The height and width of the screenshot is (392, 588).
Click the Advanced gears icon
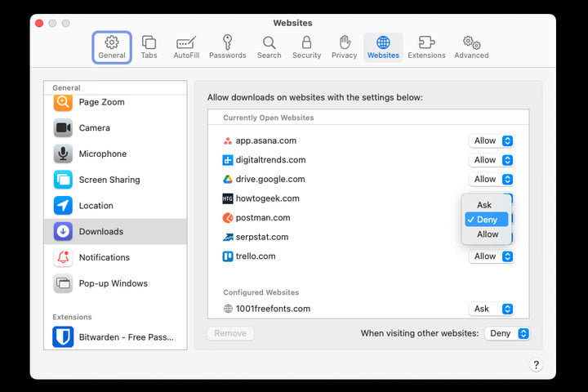(472, 42)
